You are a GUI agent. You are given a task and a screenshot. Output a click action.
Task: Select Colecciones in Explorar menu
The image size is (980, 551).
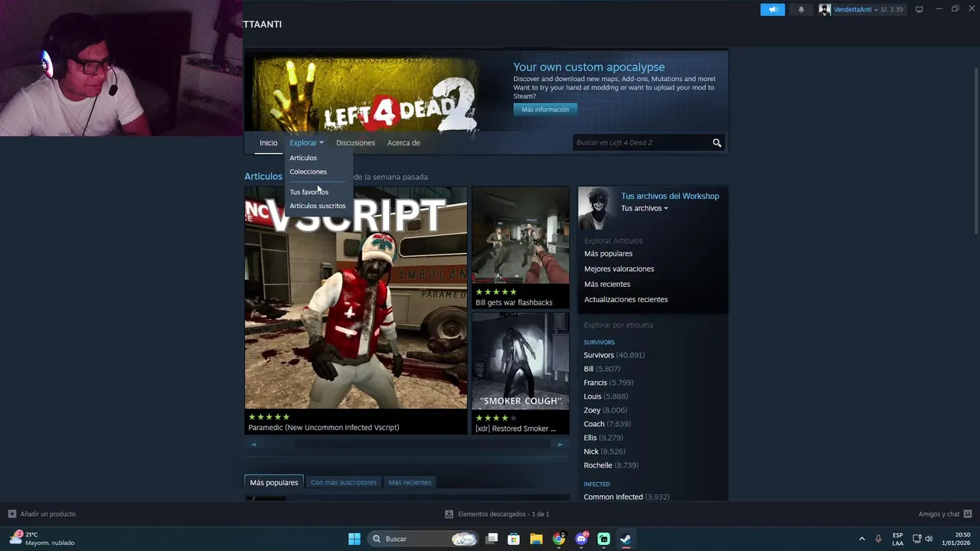(x=308, y=171)
